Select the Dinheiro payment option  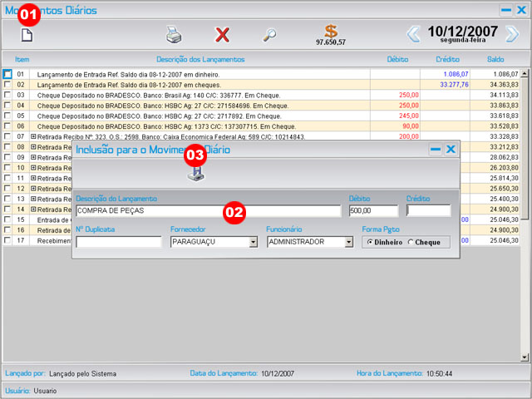pos(370,242)
